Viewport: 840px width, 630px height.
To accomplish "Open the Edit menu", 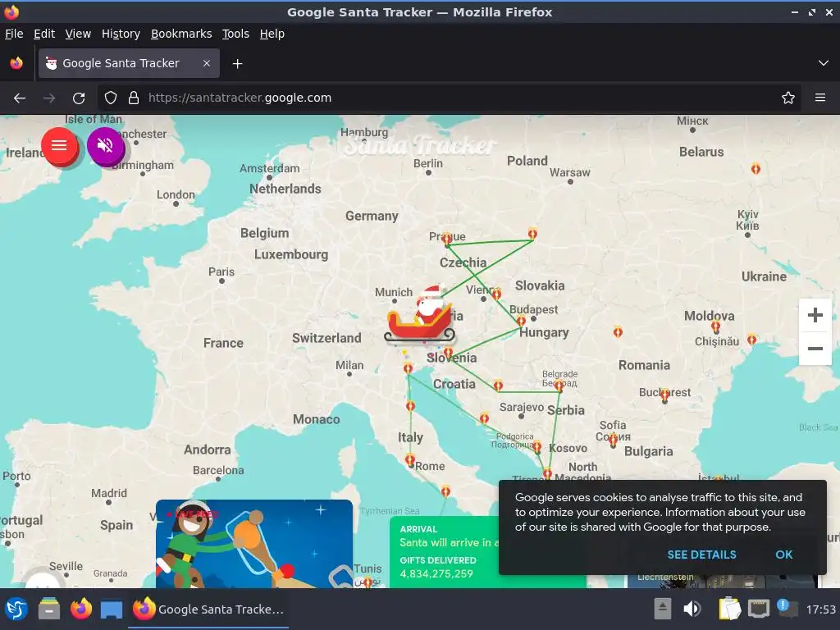I will (x=44, y=34).
